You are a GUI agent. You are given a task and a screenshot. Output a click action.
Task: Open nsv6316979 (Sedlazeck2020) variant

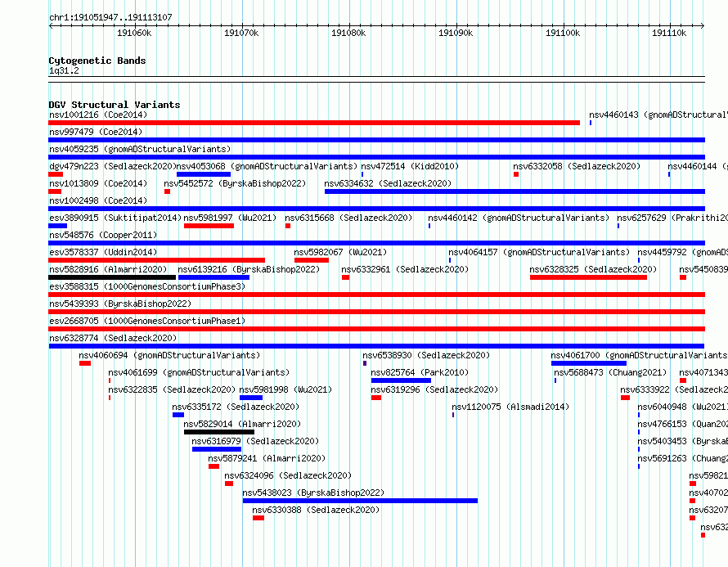[255, 441]
